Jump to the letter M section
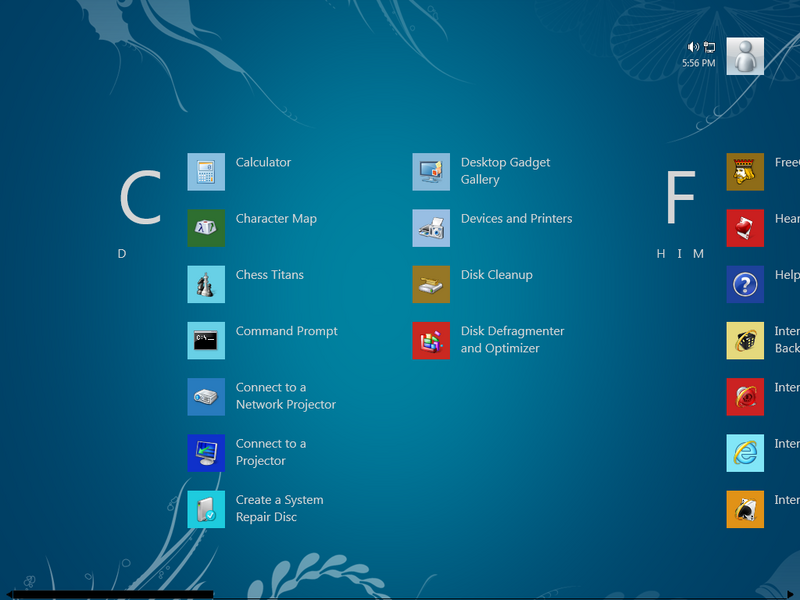 pos(698,254)
